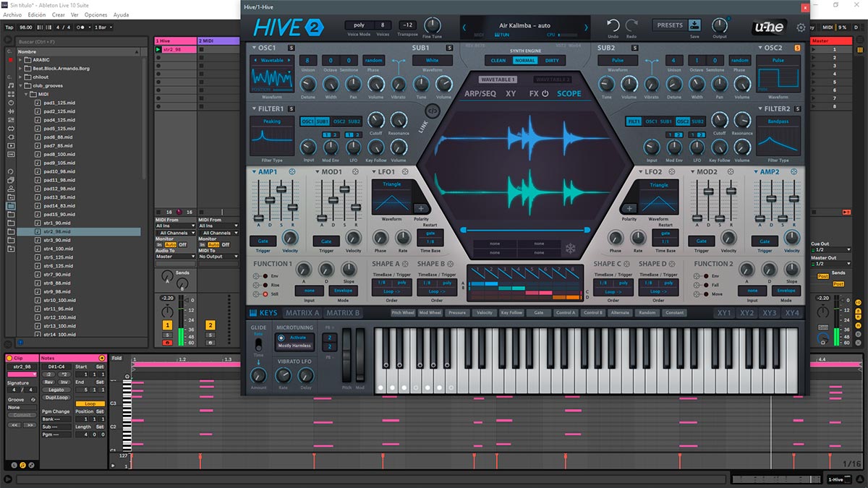Select the pad1_125.mid file

point(59,103)
